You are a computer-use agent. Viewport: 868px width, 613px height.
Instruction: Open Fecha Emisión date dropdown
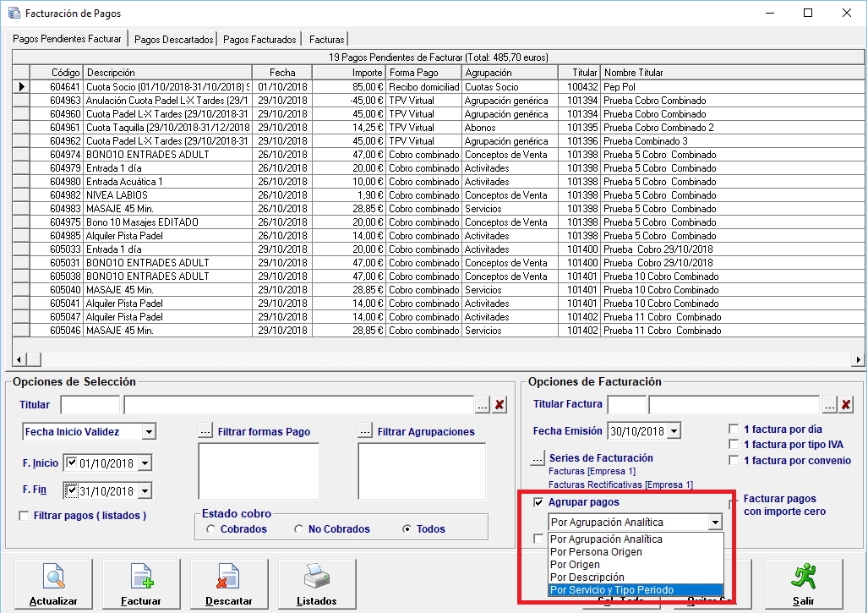(674, 431)
